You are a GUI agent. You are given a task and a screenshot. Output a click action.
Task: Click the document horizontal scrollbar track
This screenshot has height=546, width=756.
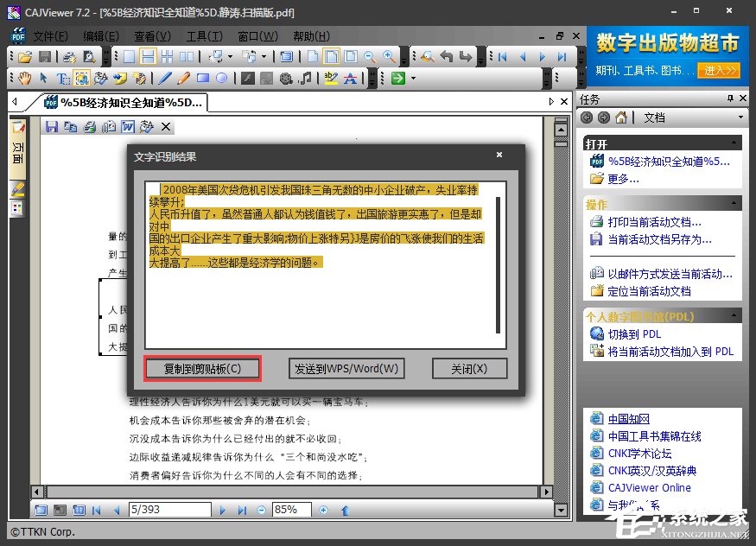[291, 492]
